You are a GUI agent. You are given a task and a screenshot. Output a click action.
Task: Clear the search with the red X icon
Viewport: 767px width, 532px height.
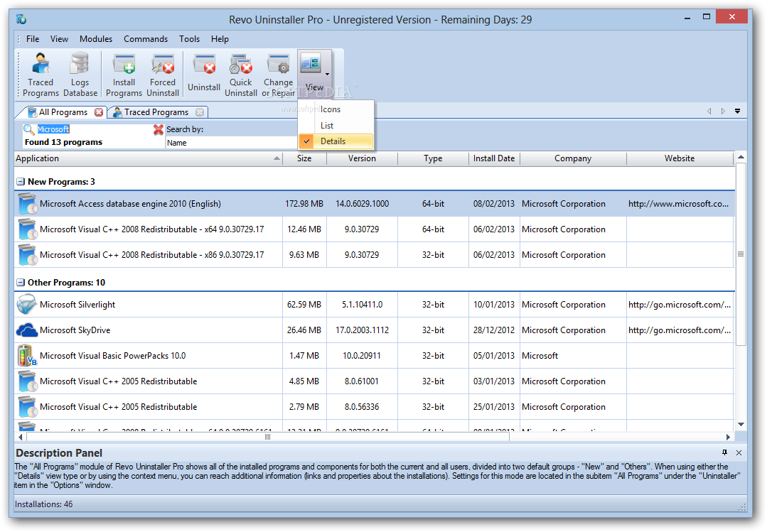pos(158,129)
